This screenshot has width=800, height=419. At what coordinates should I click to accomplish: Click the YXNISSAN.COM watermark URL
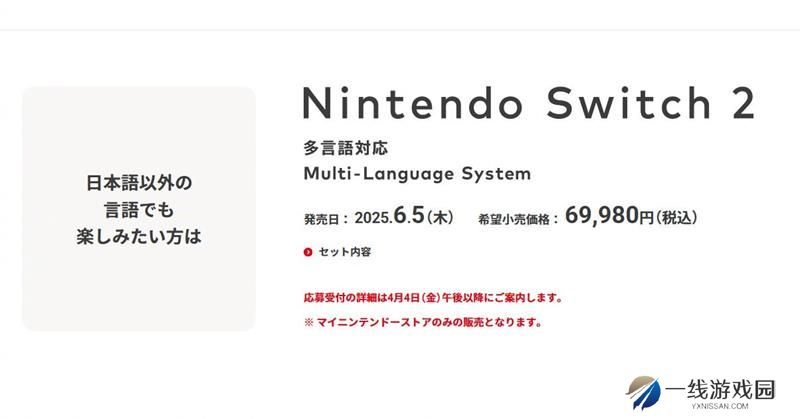pyautogui.click(x=720, y=406)
